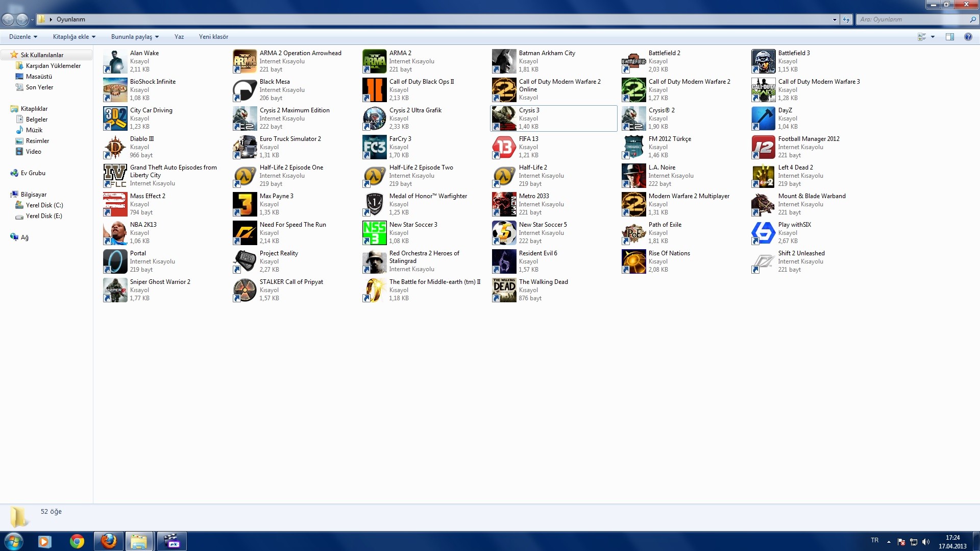Click the STALKER Call of Pripyat icon
Image resolution: width=980 pixels, height=551 pixels.
(x=245, y=290)
